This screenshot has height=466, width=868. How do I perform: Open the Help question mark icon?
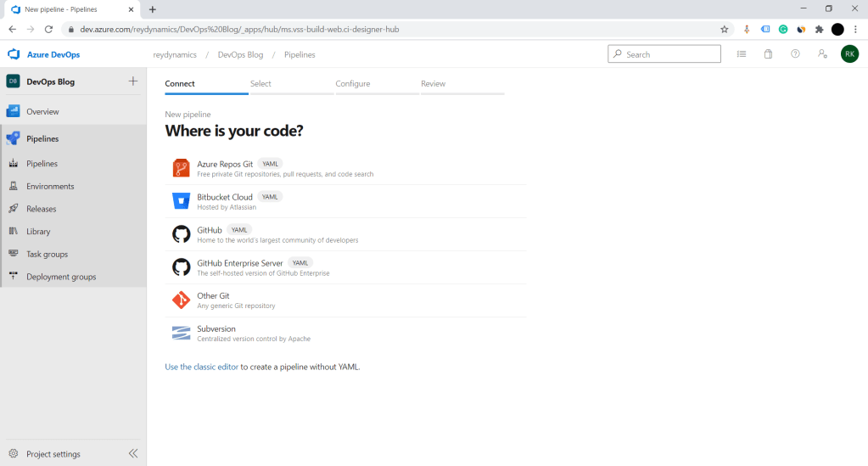coord(795,54)
